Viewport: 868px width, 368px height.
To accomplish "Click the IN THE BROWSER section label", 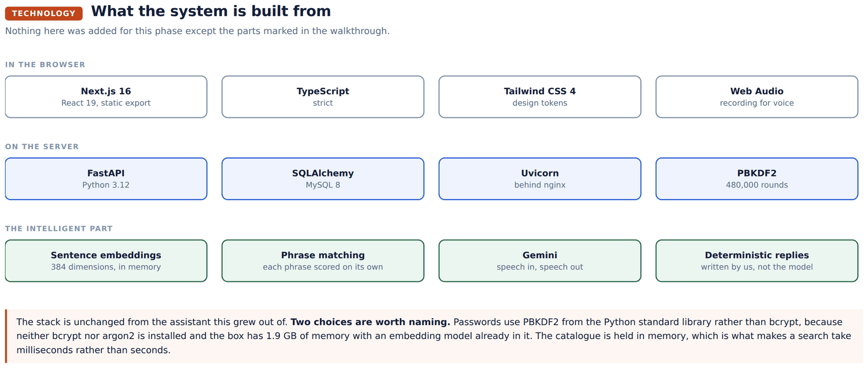I will pos(45,65).
